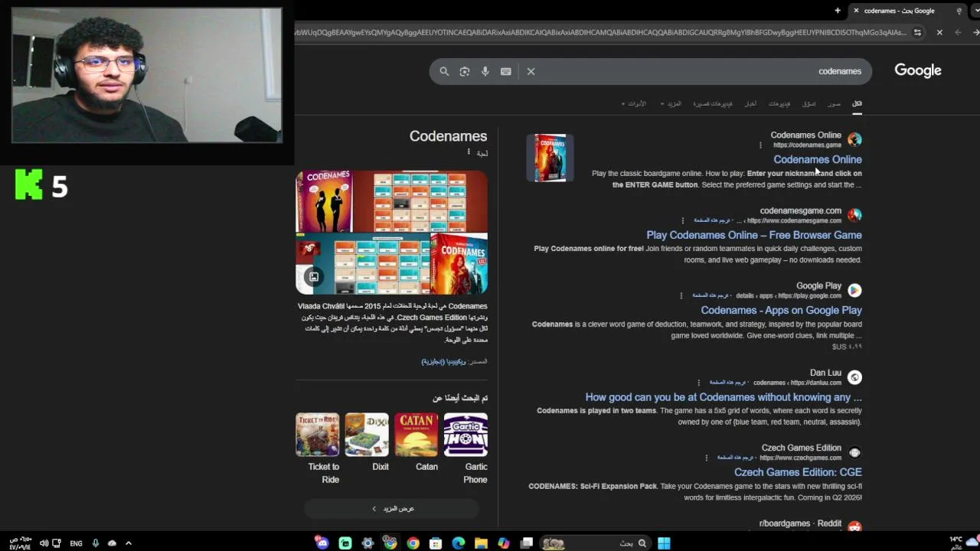Switch to the تسوّق (Shopping) tab
This screenshot has width=980, height=551.
(x=809, y=103)
